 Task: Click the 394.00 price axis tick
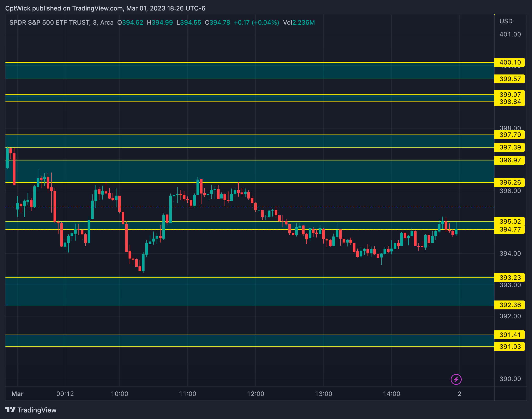510,254
